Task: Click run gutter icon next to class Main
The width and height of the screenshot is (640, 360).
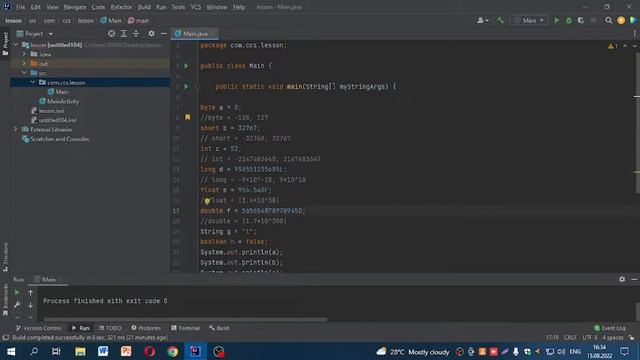Action: pos(187,66)
